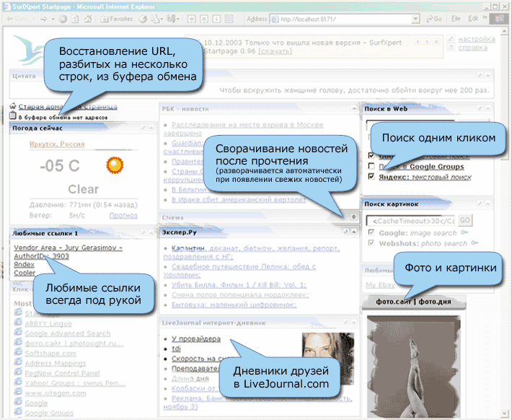This screenshot has height=420, width=512.
Task: Click the image search text field
Action: click(411, 221)
